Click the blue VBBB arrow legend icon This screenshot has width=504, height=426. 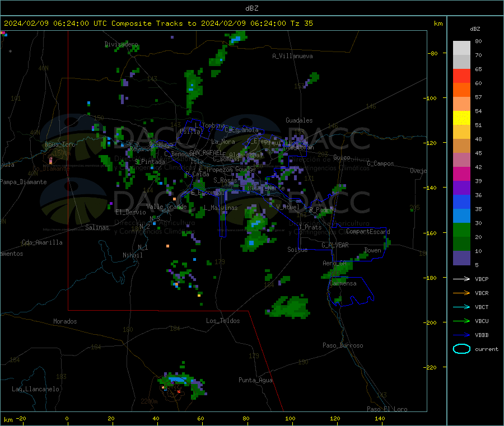pos(461,335)
